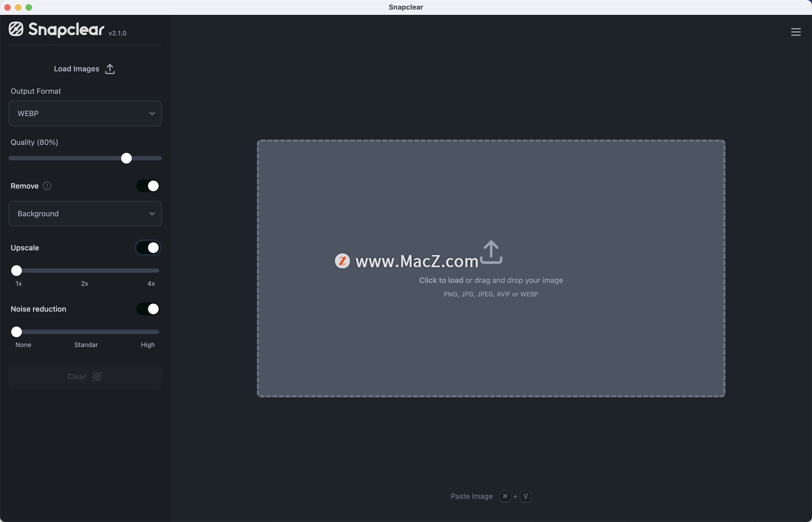Click the Paste Image label
Viewport: 812px width, 522px height.
click(472, 496)
